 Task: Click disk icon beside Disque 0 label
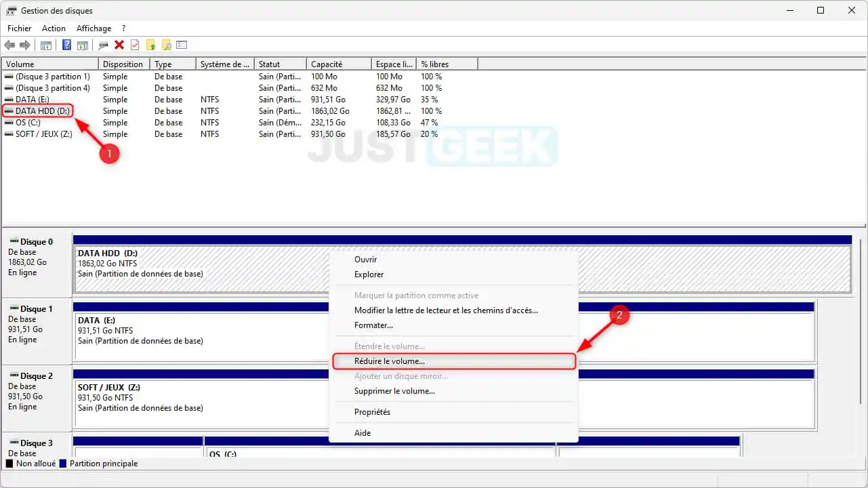[13, 241]
